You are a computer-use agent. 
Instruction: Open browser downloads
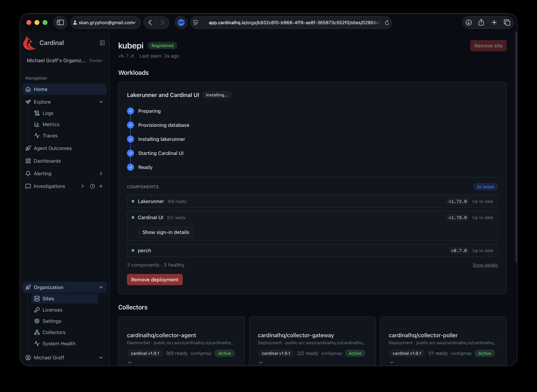point(469,22)
